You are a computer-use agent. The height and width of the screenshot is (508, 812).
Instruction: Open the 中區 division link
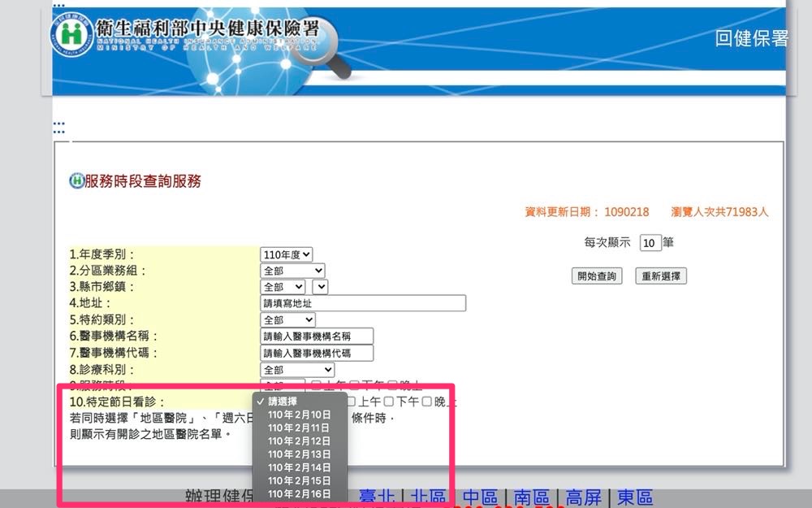point(480,497)
